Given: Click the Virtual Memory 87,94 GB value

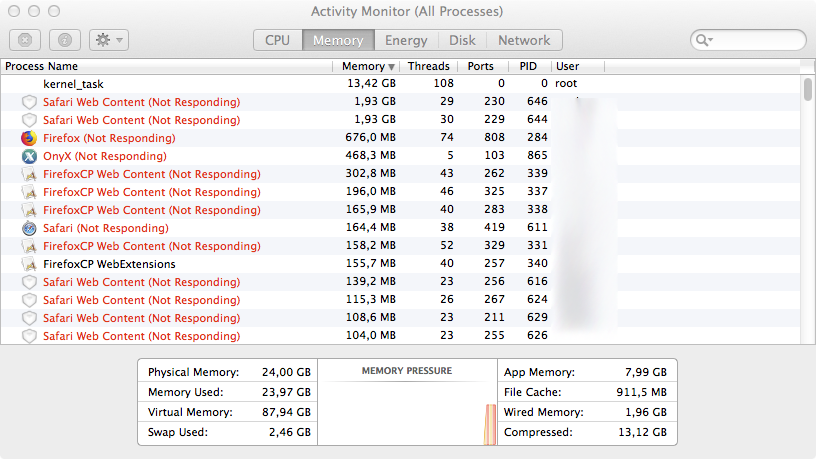Looking at the screenshot, I should 286,412.
